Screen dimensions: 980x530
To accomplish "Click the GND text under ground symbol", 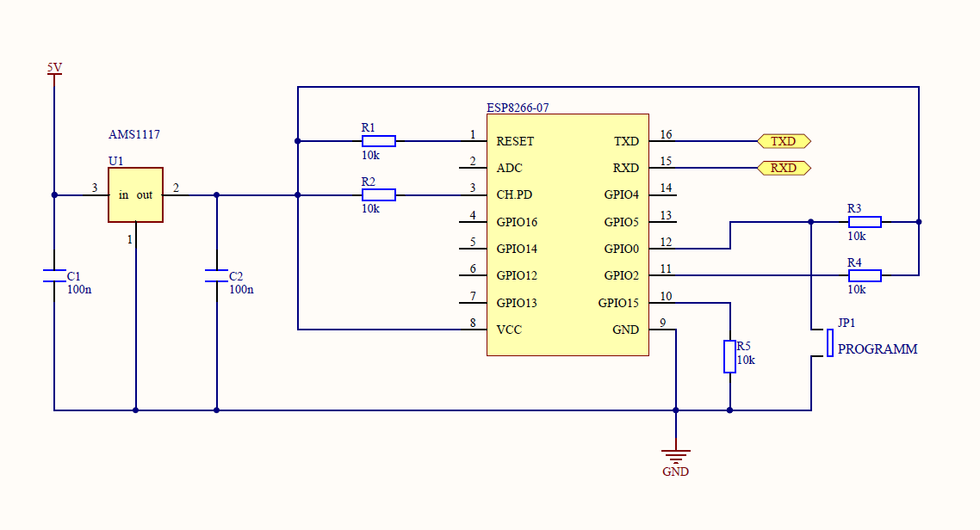I will 676,471.
